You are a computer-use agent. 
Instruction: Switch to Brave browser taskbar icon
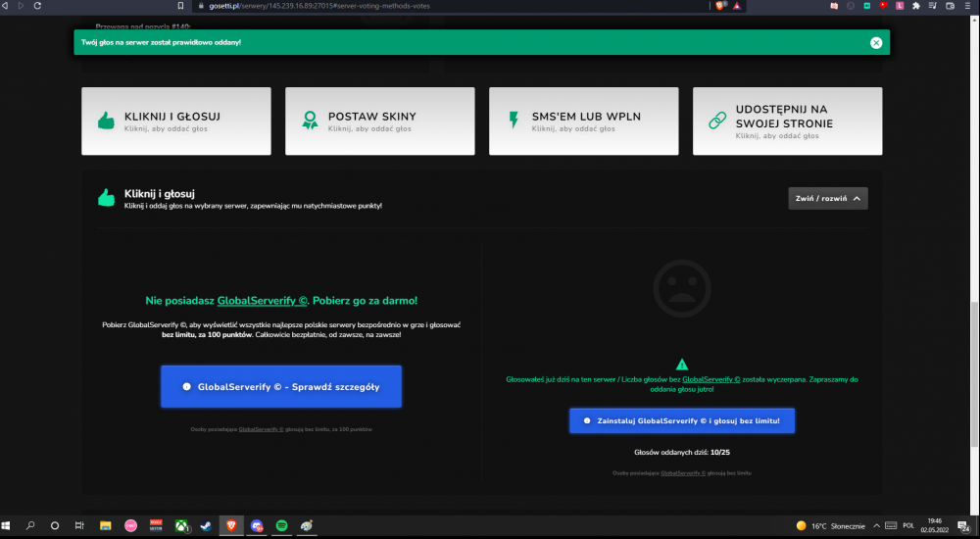[x=231, y=526]
